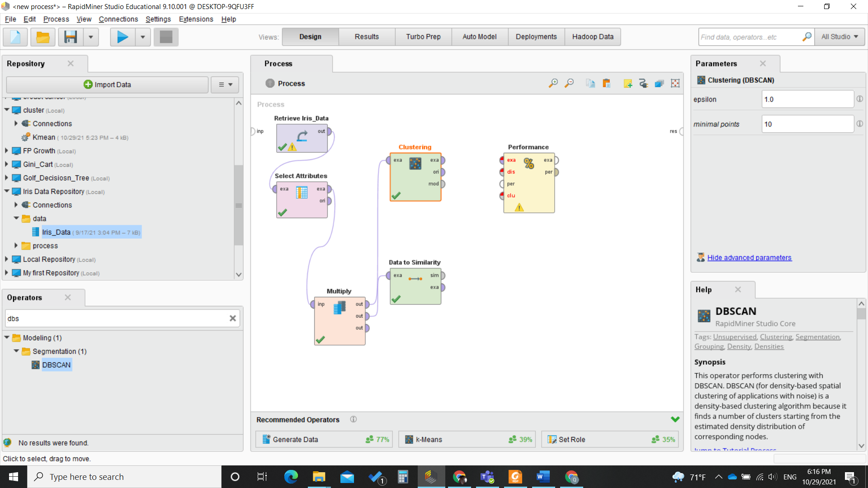Open the Deployments view
Viewport: 868px width, 488px height.
[536, 37]
